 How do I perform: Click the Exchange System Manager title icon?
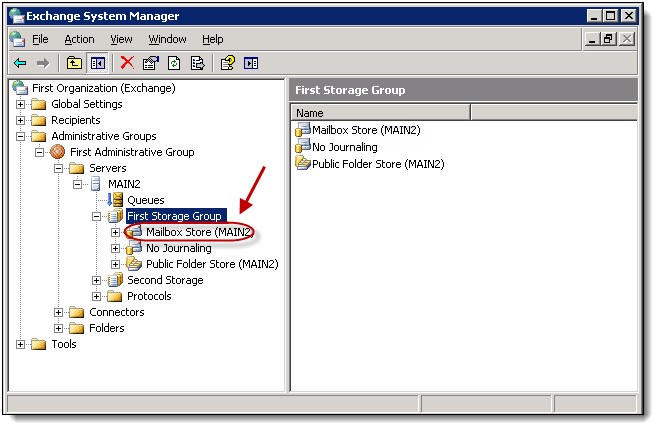coord(17,16)
